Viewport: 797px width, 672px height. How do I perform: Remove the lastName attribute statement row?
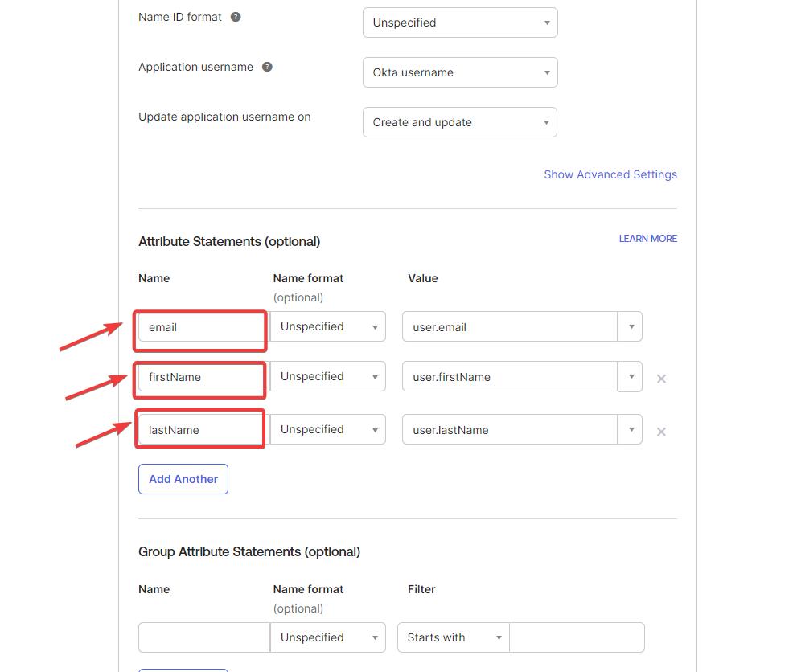[661, 432]
